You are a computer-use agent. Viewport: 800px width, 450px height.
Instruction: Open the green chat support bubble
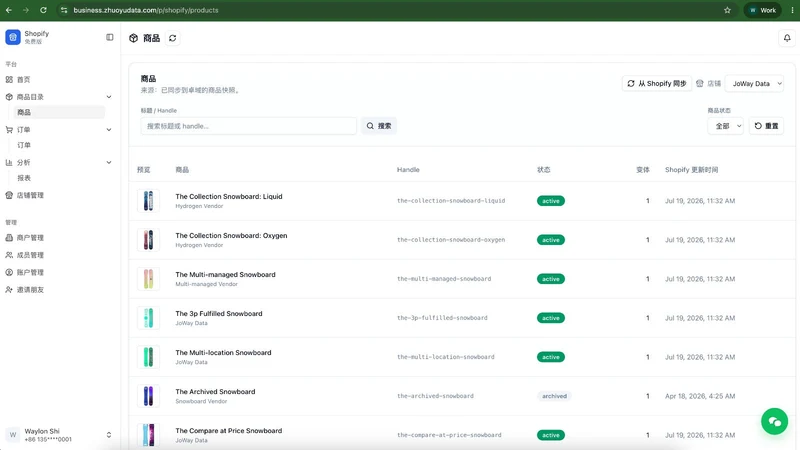coord(774,421)
